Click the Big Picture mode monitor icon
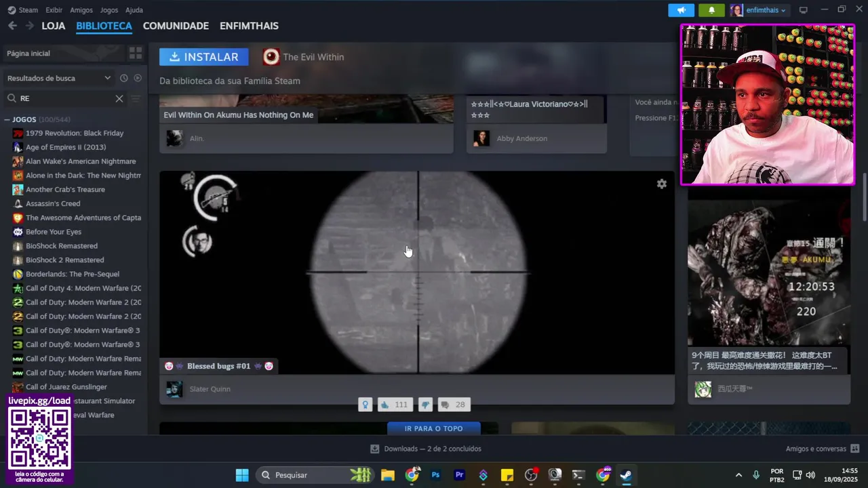 coord(804,10)
